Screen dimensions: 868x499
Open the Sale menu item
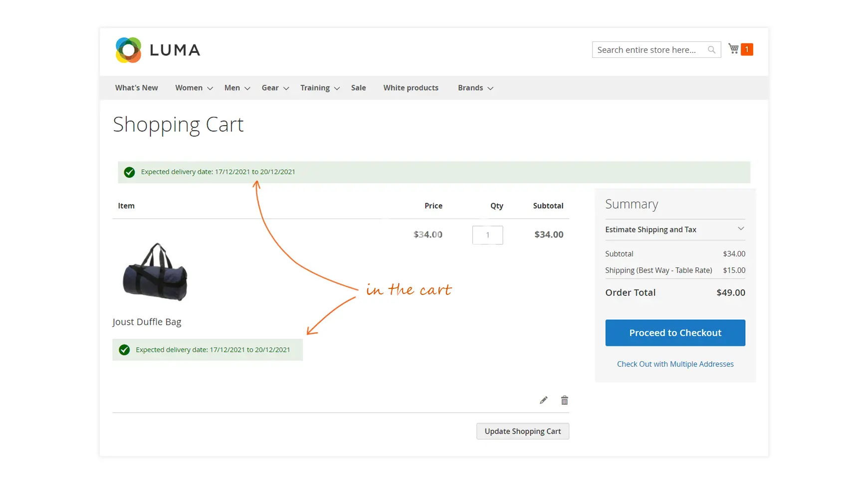(358, 88)
